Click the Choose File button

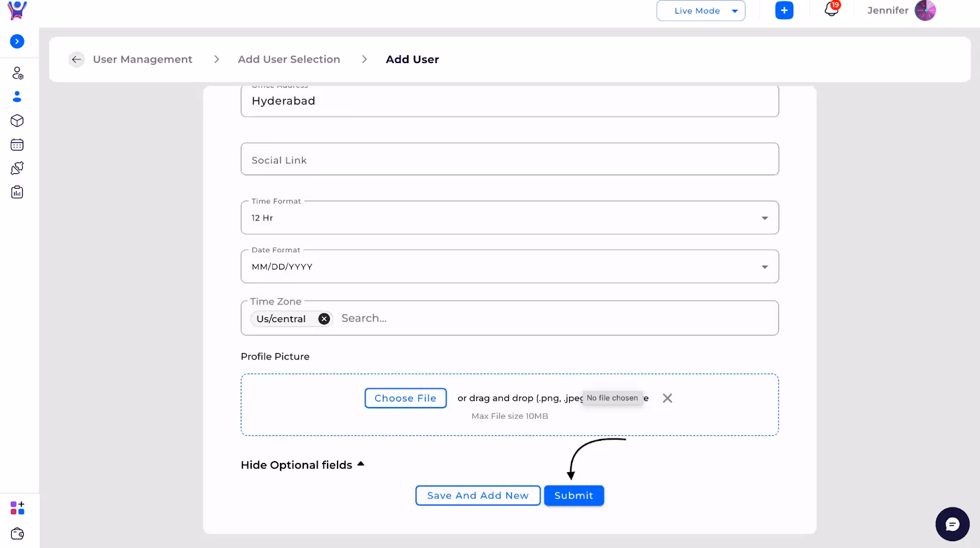pos(405,398)
